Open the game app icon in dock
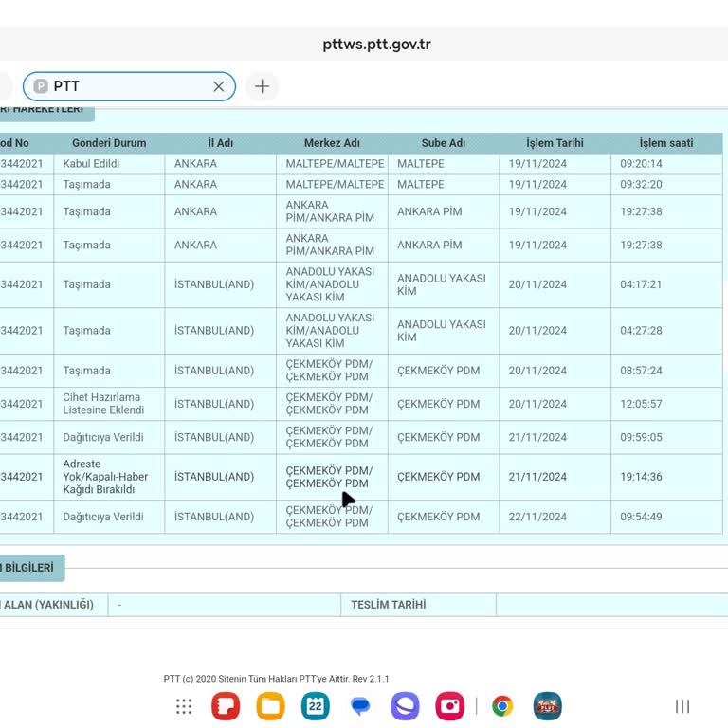Viewport: 728px width, 728px height. pyautogui.click(x=547, y=706)
